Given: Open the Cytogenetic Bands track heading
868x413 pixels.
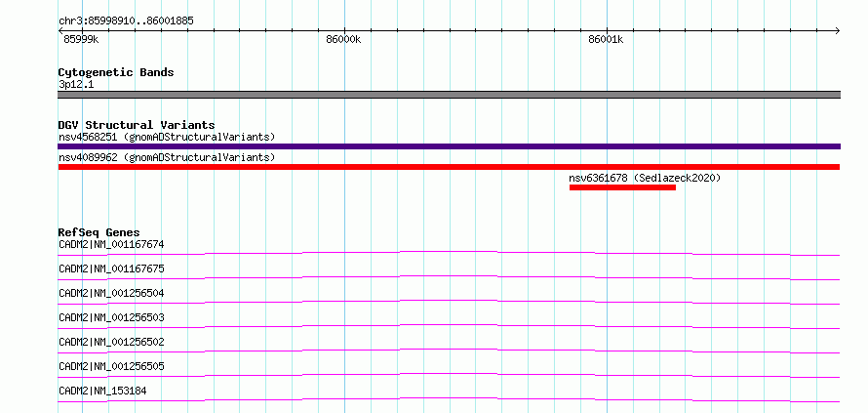Looking at the screenshot, I should pyautogui.click(x=116, y=72).
